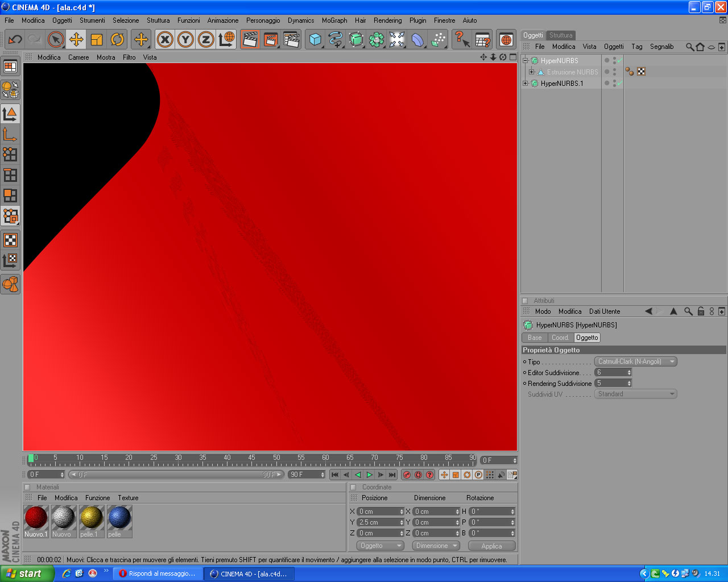728x582 pixels.
Task: Select the Live Selection tool
Action: pyautogui.click(x=56, y=39)
